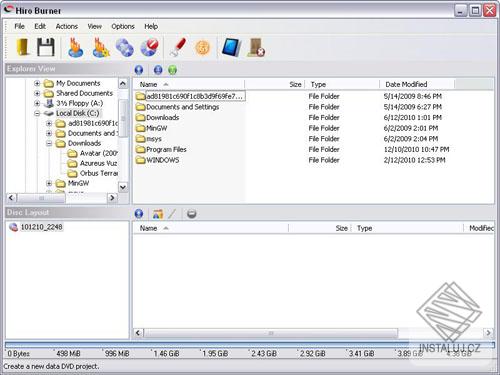Click the erase disc red icon
This screenshot has width=500, height=375.
[150, 47]
